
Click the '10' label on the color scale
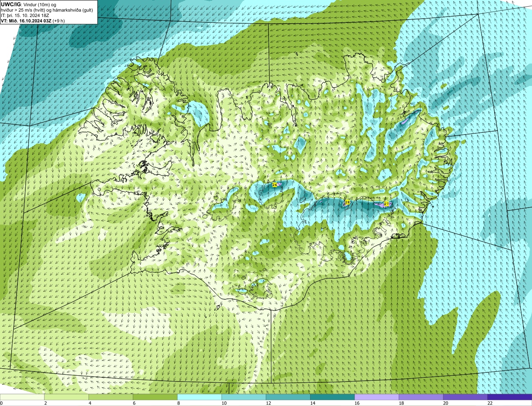pyautogui.click(x=224, y=403)
